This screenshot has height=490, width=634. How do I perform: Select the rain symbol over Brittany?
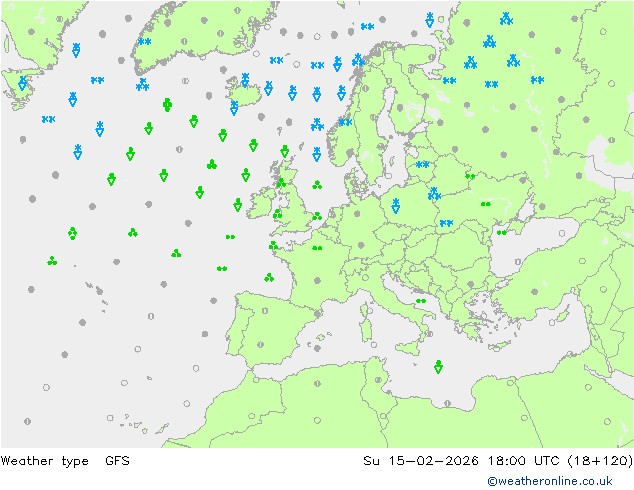click(x=273, y=245)
